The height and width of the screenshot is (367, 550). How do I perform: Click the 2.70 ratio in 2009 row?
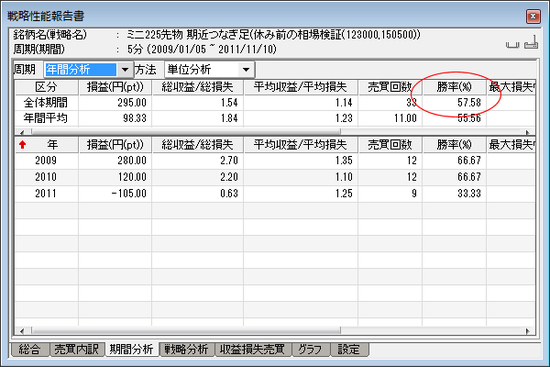(229, 161)
